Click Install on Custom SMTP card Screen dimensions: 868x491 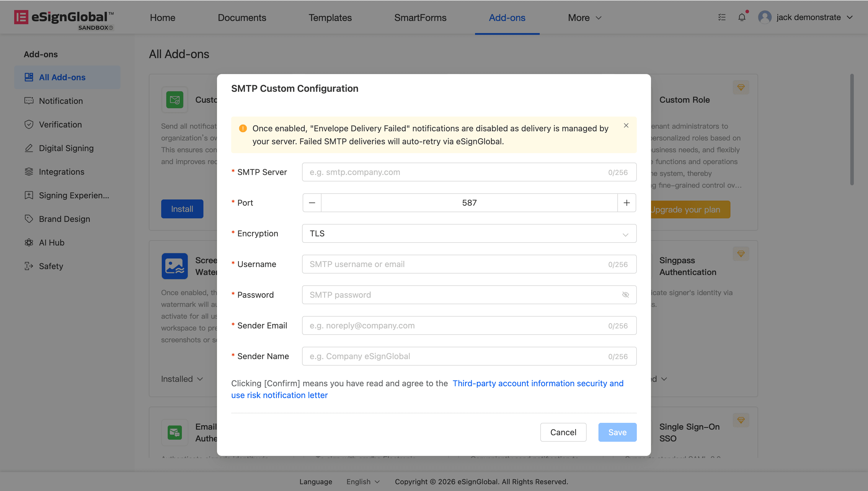[182, 209]
